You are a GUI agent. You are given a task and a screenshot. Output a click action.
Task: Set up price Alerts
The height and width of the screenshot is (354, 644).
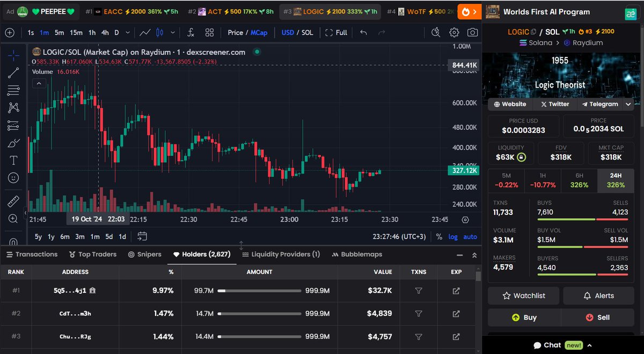coord(598,295)
